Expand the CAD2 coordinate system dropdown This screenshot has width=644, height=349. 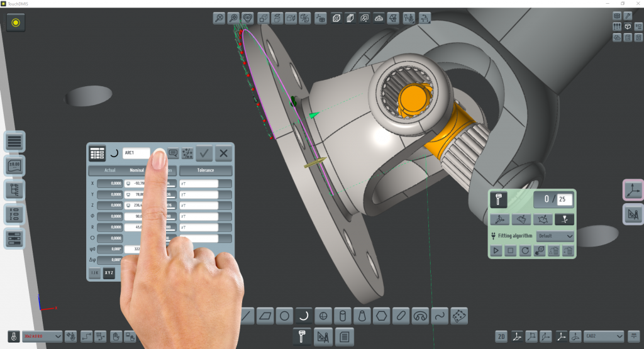[603, 336]
